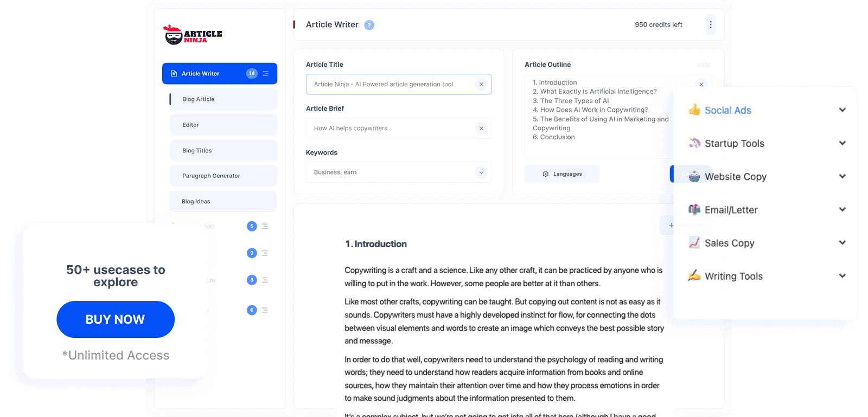Image resolution: width=868 pixels, height=417 pixels.
Task: Open Paragraph Generator tool
Action: 224,176
